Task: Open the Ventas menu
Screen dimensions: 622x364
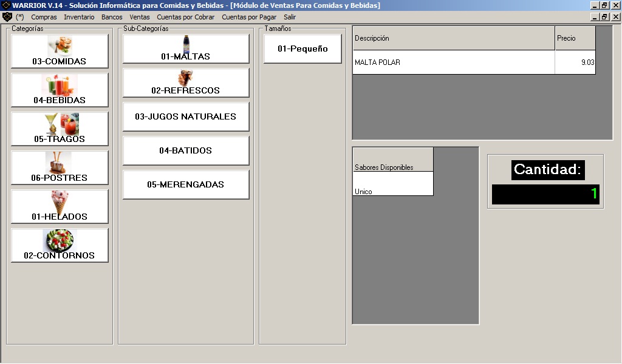Action: (140, 17)
